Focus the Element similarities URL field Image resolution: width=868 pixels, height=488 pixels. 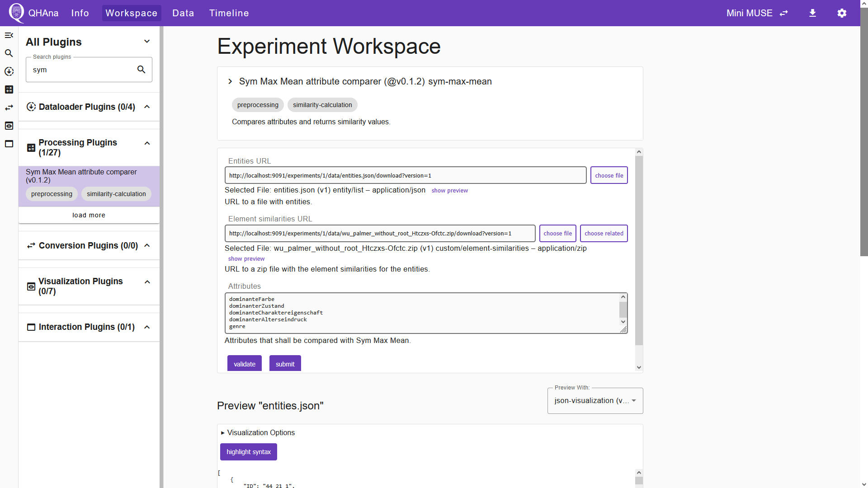[x=380, y=234]
